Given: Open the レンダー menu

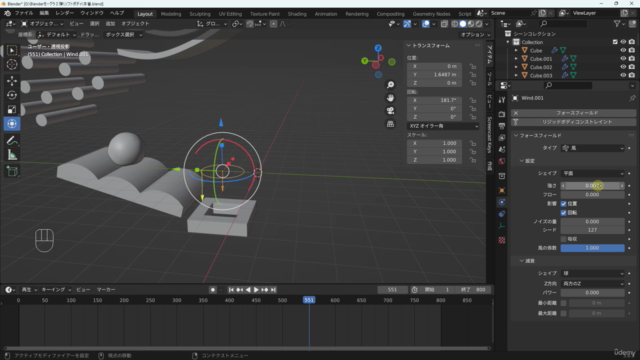Looking at the screenshot, I should click(x=64, y=13).
